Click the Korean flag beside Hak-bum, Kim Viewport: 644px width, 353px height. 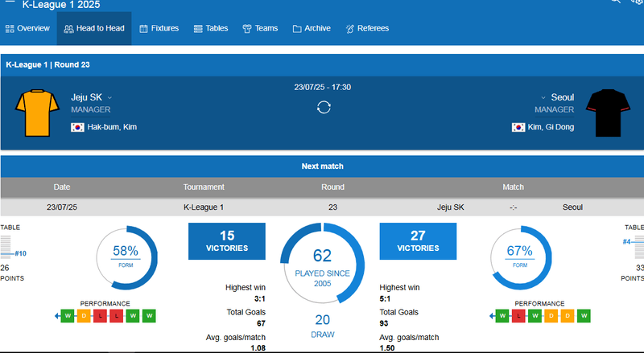tap(77, 127)
